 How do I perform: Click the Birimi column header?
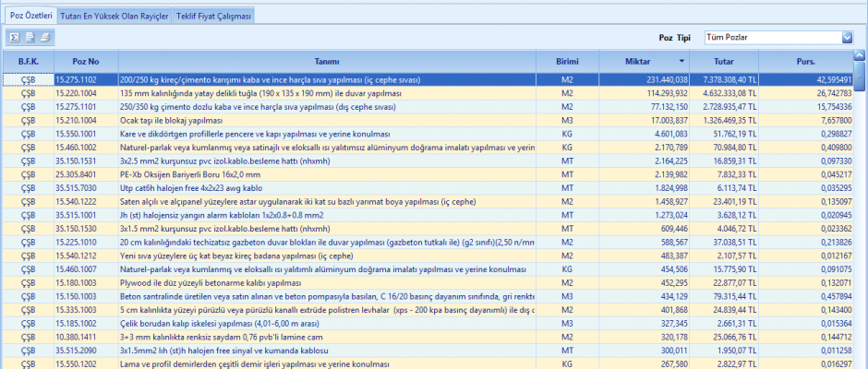pos(566,61)
